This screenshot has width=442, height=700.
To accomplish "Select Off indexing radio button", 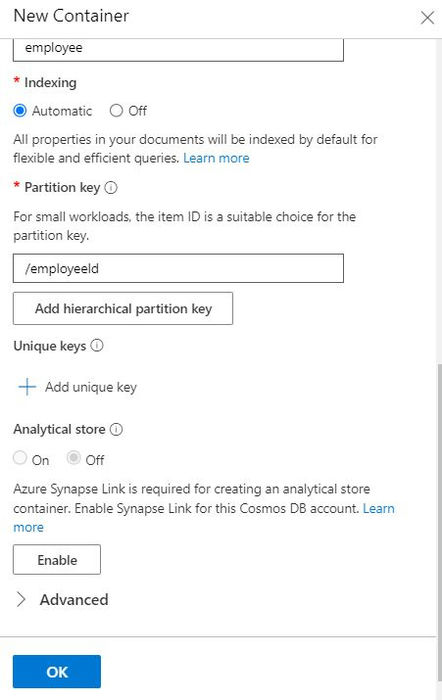I will 116,111.
